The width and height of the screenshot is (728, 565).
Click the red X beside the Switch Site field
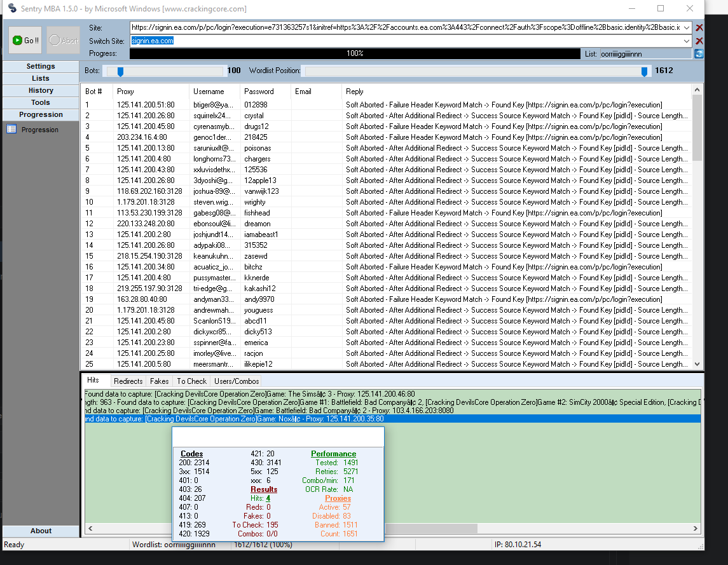699,41
